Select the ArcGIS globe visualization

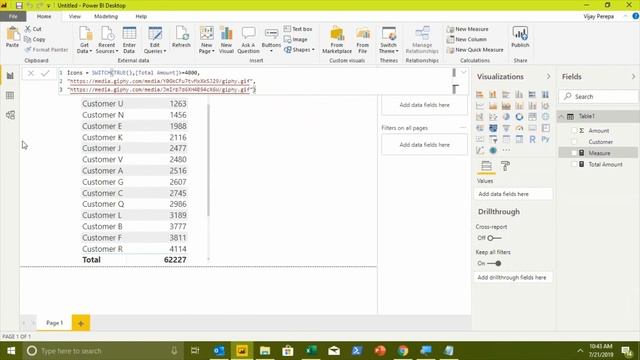(493, 151)
